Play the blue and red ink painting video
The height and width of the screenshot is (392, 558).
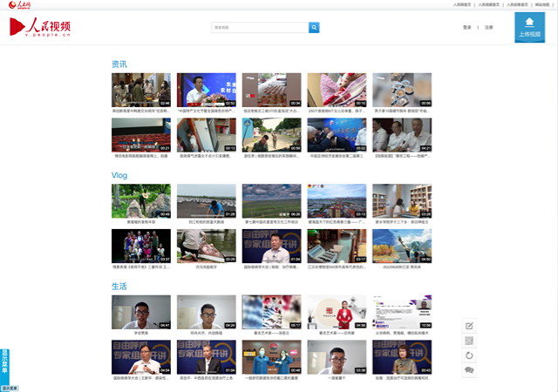pos(271,312)
